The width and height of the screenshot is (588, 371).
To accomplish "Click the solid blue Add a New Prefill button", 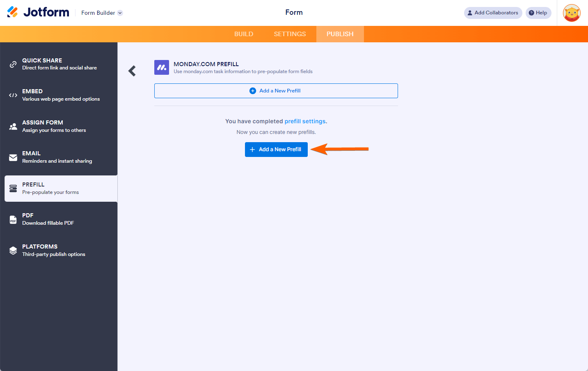I will pos(276,150).
